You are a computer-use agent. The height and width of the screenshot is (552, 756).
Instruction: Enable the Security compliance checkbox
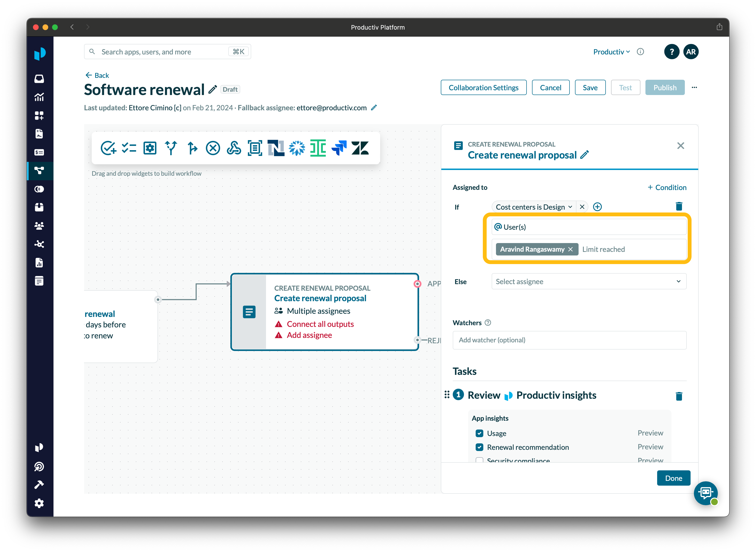point(479,460)
